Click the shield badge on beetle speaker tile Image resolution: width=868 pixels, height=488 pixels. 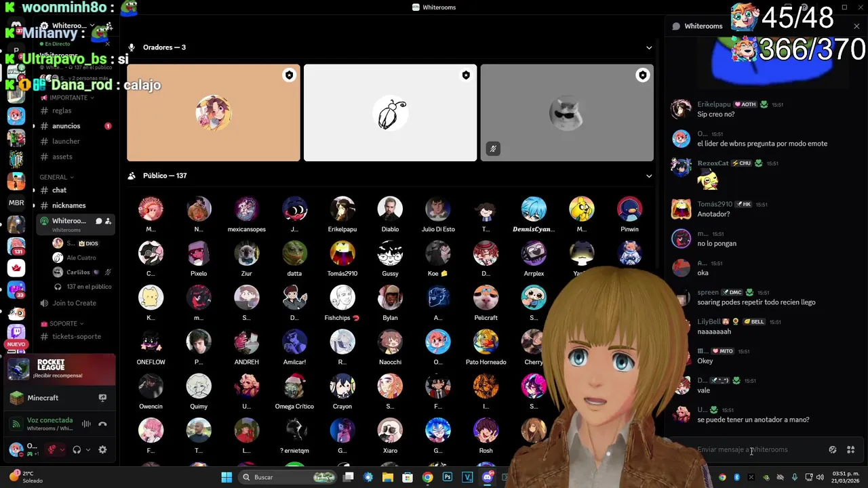click(466, 75)
